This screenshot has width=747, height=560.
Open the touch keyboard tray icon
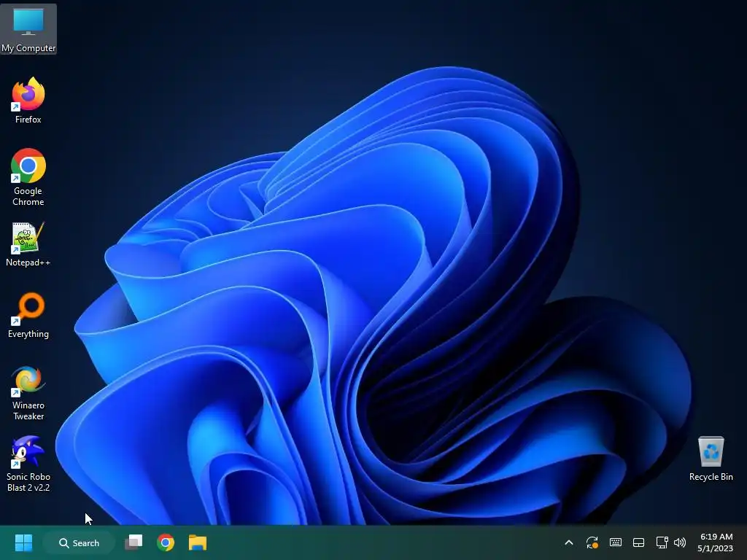click(x=616, y=542)
